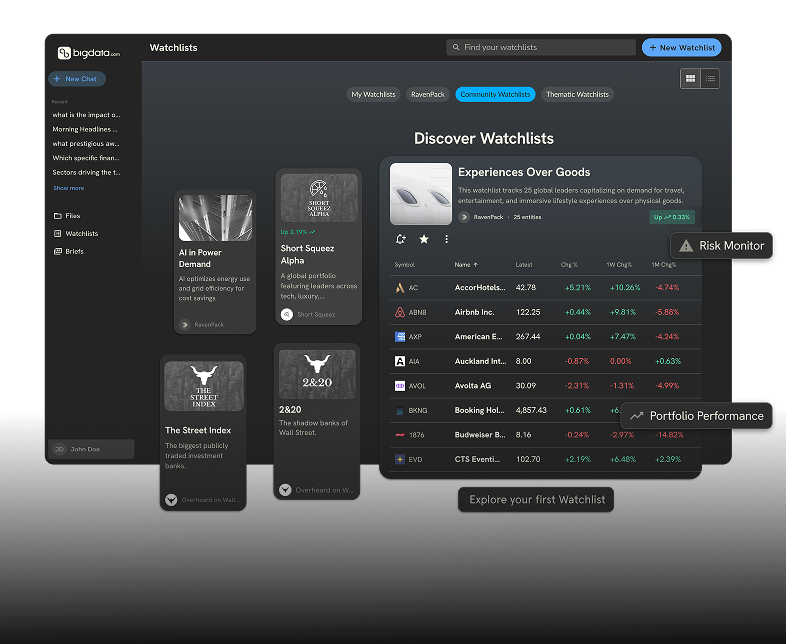This screenshot has width=786, height=644.
Task: Sort by Chg % column header
Action: [569, 265]
